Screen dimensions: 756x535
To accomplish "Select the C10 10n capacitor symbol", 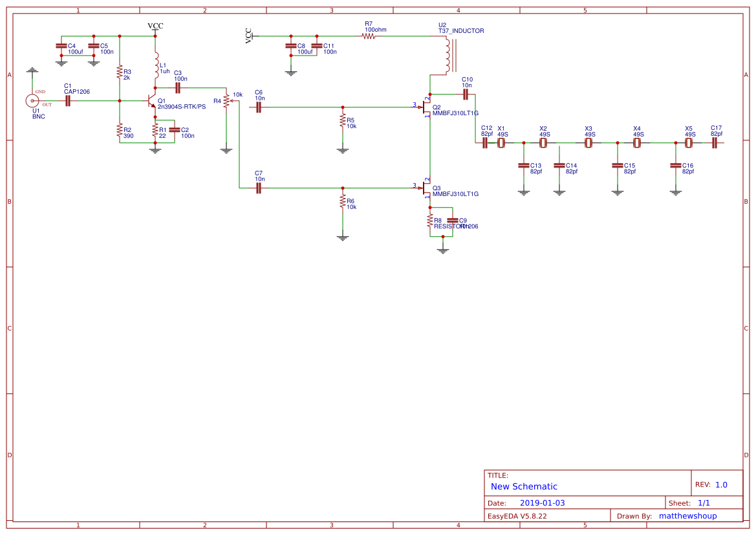I will point(466,94).
